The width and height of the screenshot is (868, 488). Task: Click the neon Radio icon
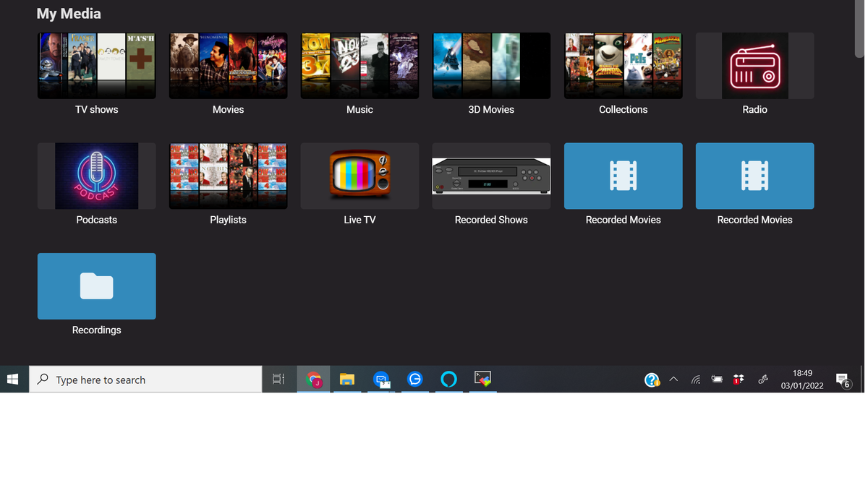[x=754, y=66]
